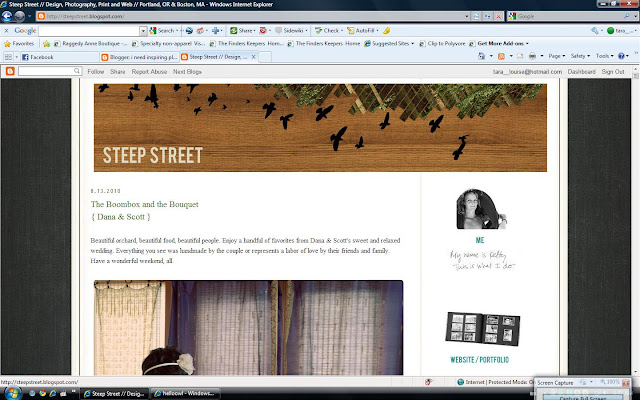
Task: Close the Google Toolbar with its X
Action: coord(6,31)
